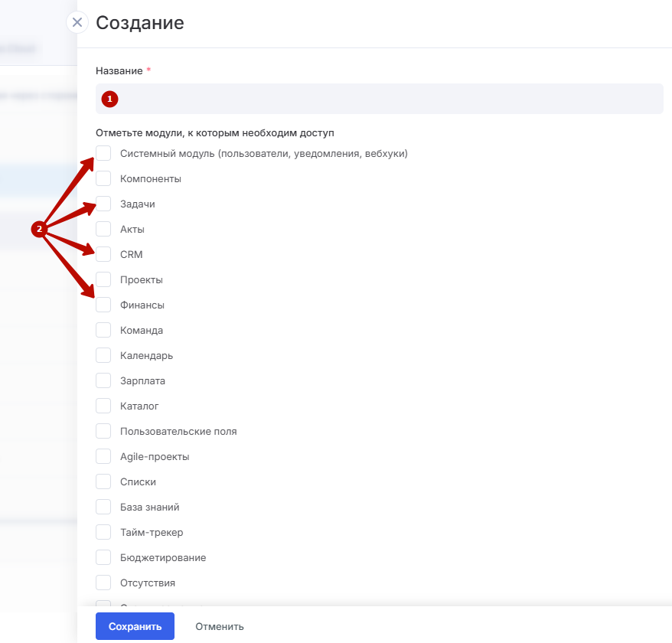
Task: Enable access to CRM module
Action: (103, 254)
